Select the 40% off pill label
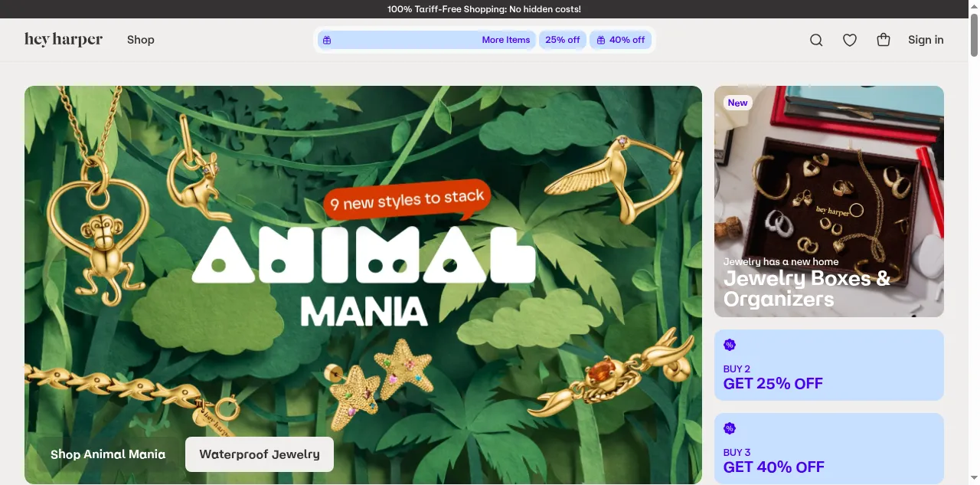 [x=627, y=40]
